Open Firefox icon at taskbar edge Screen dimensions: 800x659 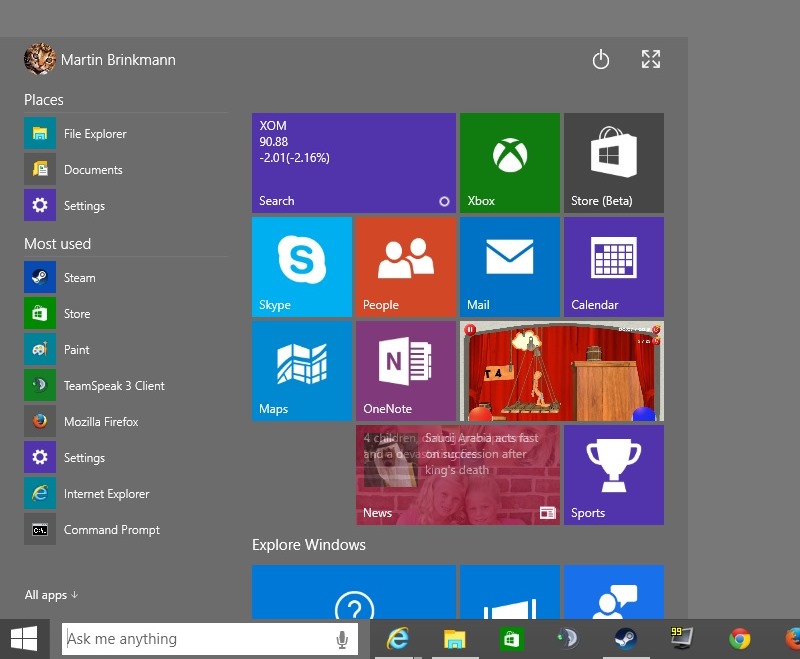792,639
